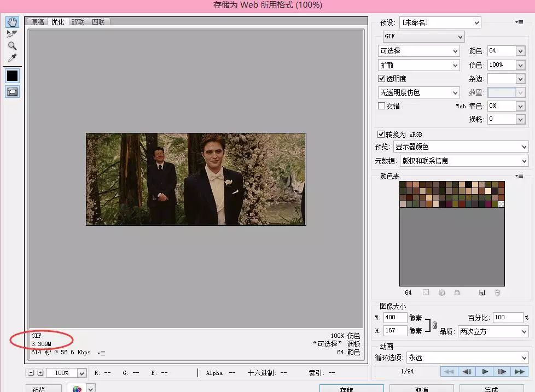This screenshot has height=392, width=535.
Task: Open the 扩散 dither dropdown
Action: coord(418,65)
